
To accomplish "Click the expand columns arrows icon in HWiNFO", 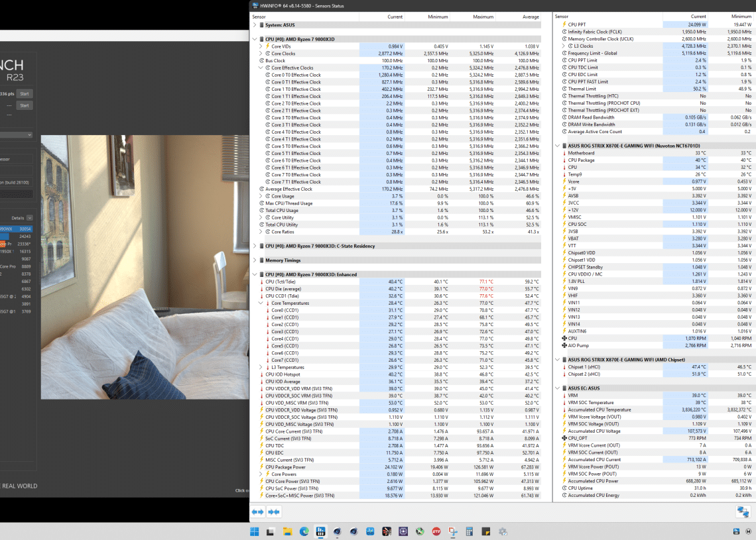I will [x=258, y=512].
